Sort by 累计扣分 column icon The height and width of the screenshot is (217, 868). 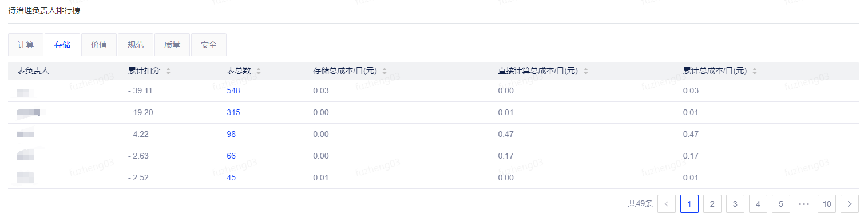168,71
